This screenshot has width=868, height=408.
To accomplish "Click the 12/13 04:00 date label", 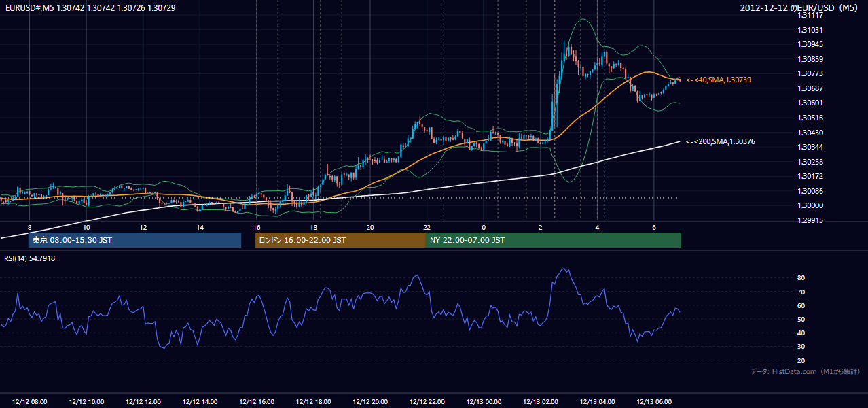I will click(597, 402).
